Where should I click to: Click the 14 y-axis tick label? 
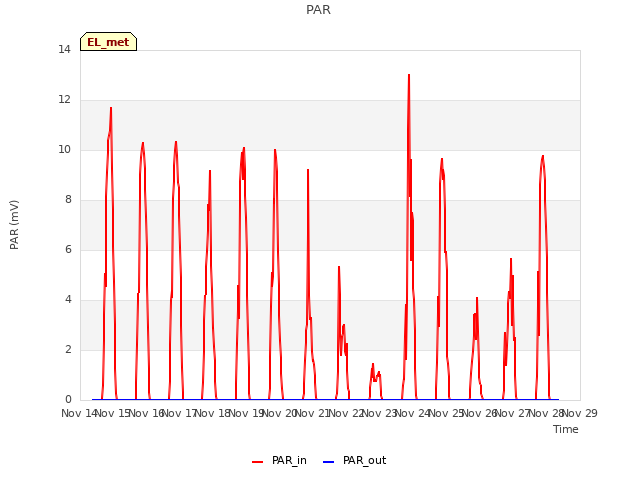[64, 49]
